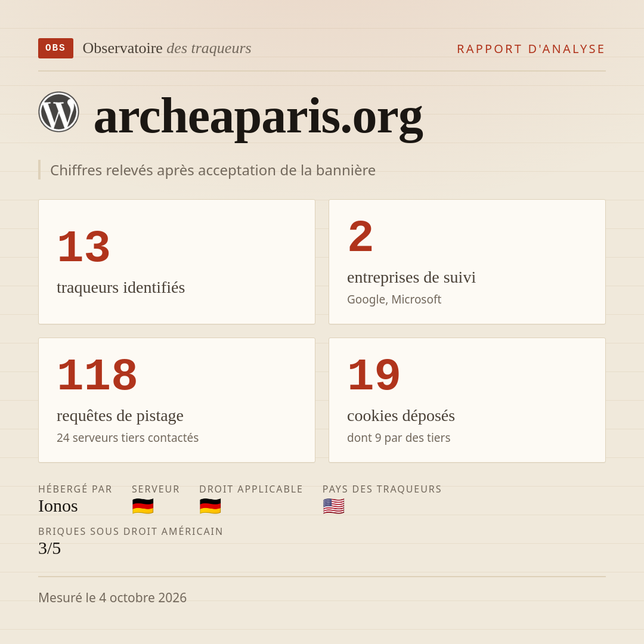The height and width of the screenshot is (644, 644).
Task: Click the Google, Microsoft text
Action: (394, 299)
